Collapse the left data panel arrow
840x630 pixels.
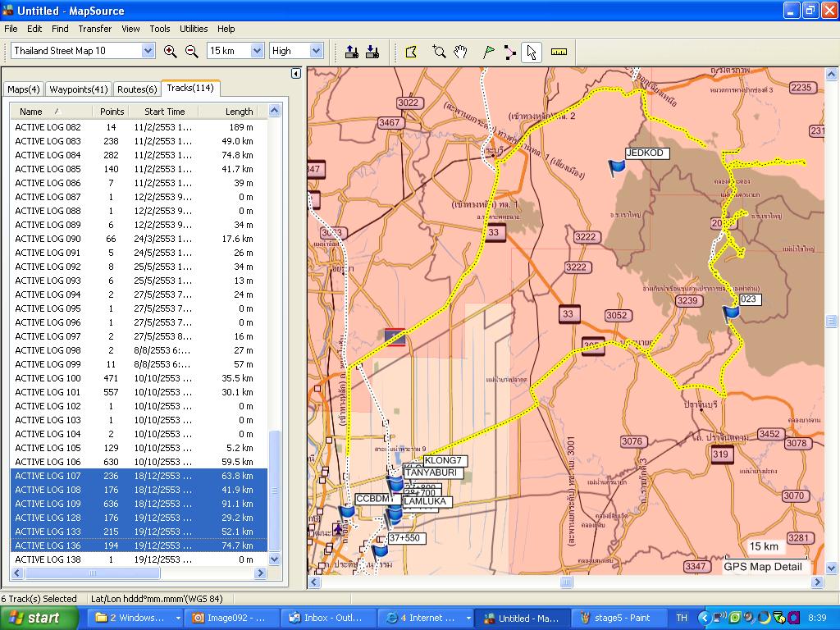[x=296, y=74]
